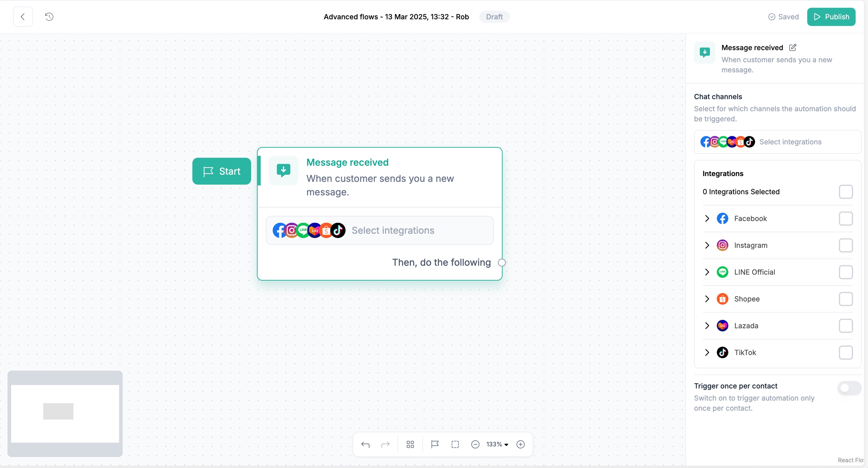Click the back arrow icon
Image resolution: width=868 pixels, height=468 pixels.
click(x=23, y=17)
